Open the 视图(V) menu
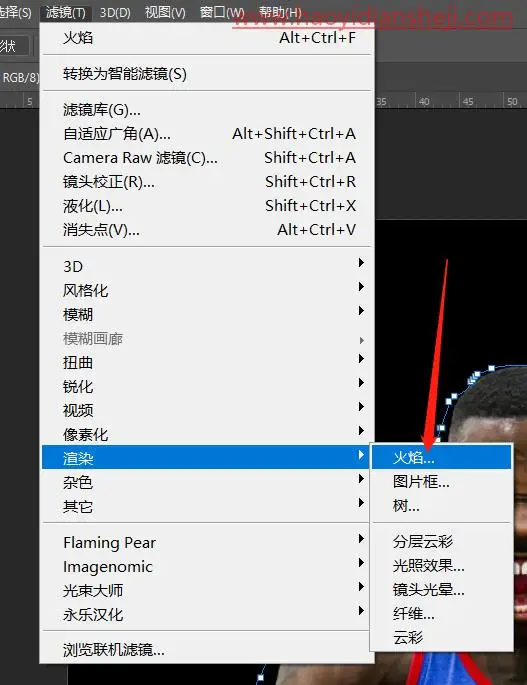This screenshot has width=527, height=685. pos(165,13)
